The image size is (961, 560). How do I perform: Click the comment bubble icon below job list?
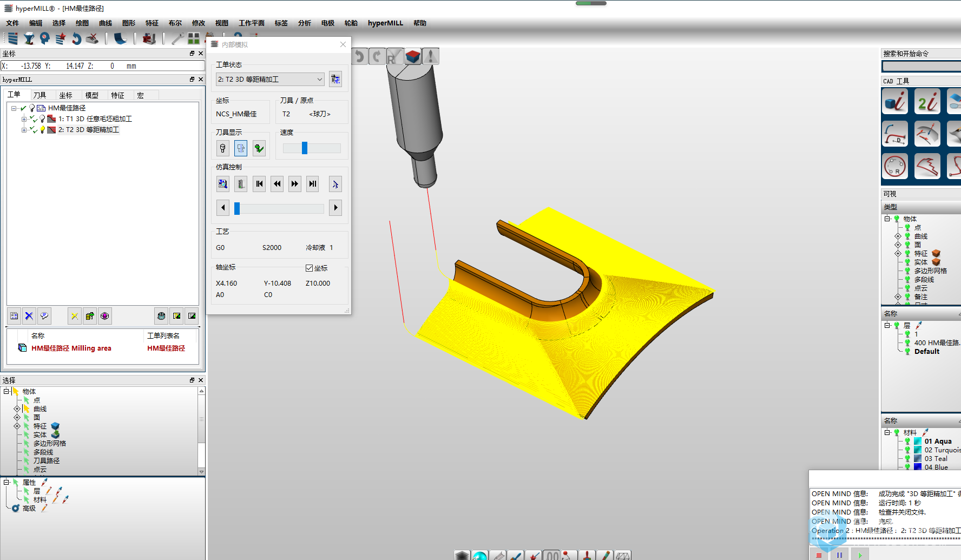tap(44, 316)
